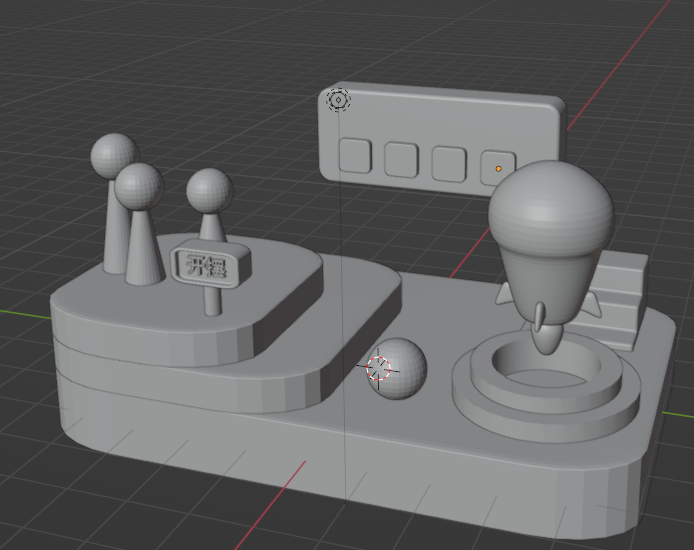This screenshot has width=694, height=550.
Task: Click the large base slab front face
Action: coord(345,460)
